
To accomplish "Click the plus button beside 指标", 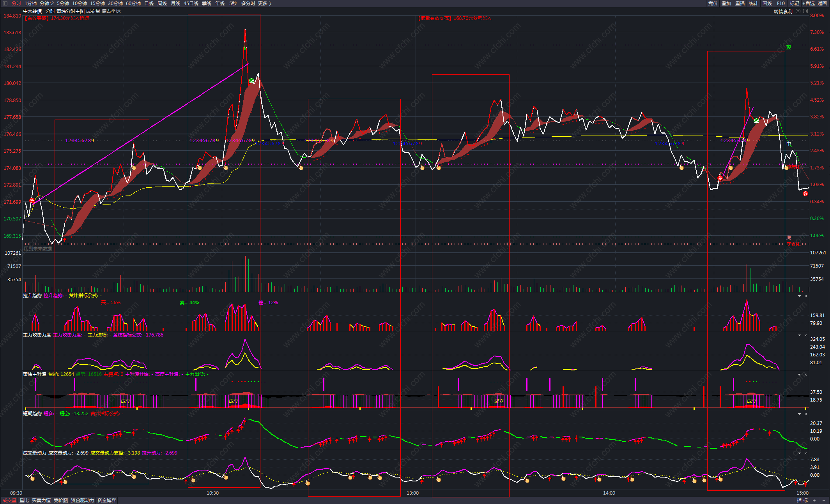I will (814, 500).
